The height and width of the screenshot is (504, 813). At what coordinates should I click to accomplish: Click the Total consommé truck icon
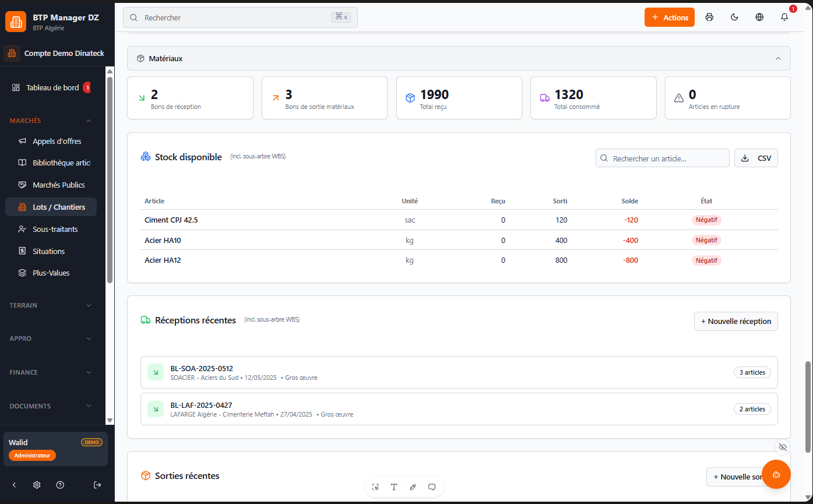tap(545, 98)
